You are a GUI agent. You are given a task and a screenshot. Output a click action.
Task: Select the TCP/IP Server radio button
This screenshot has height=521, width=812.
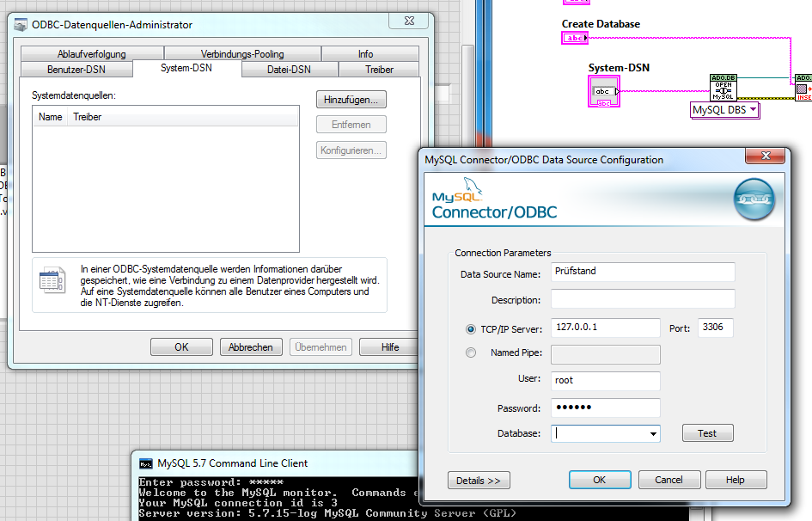pos(471,329)
